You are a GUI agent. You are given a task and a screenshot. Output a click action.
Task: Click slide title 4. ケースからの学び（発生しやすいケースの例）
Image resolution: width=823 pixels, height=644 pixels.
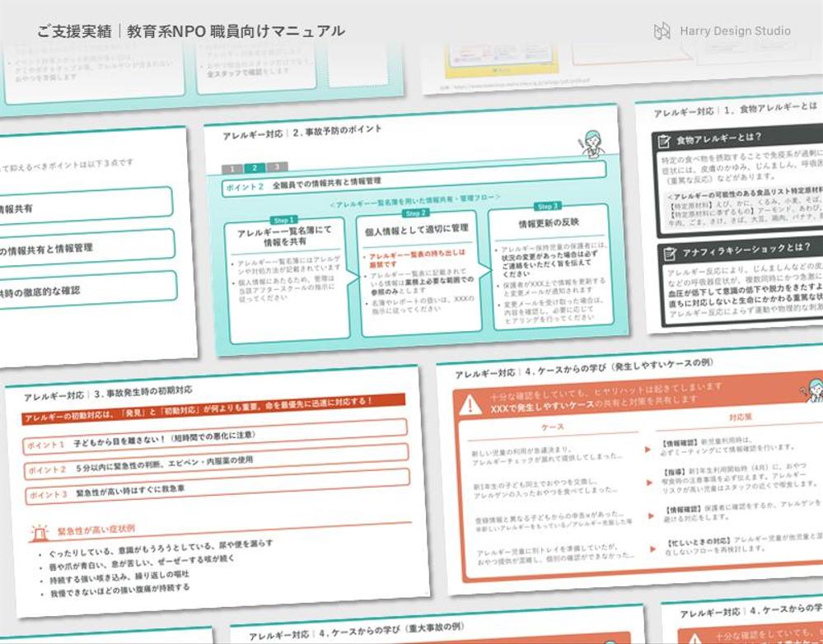[x=619, y=367]
